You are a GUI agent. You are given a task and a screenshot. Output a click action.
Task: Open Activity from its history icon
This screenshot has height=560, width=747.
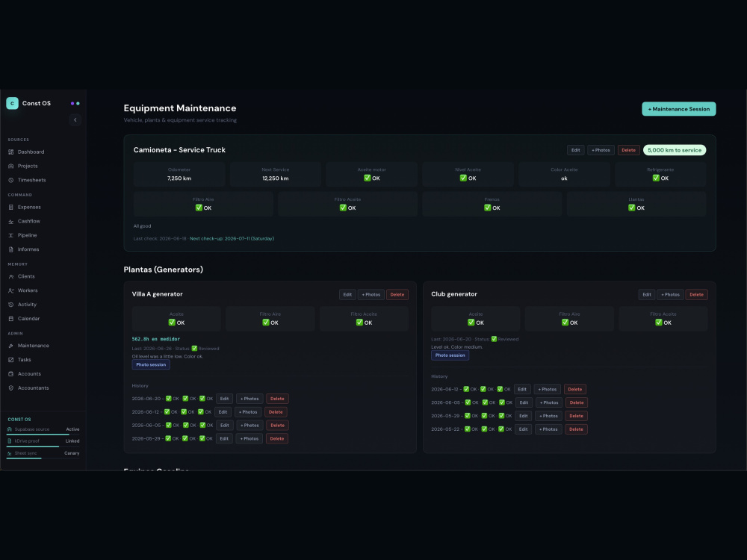11,305
